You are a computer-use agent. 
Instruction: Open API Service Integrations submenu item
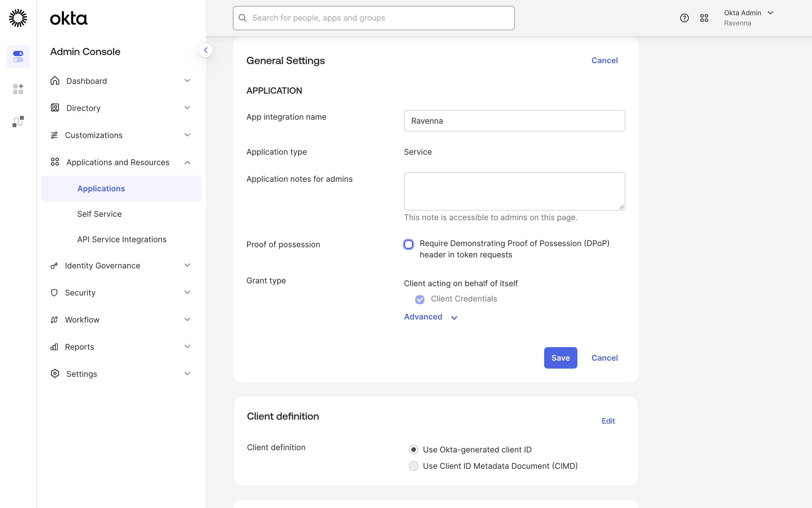click(x=121, y=239)
